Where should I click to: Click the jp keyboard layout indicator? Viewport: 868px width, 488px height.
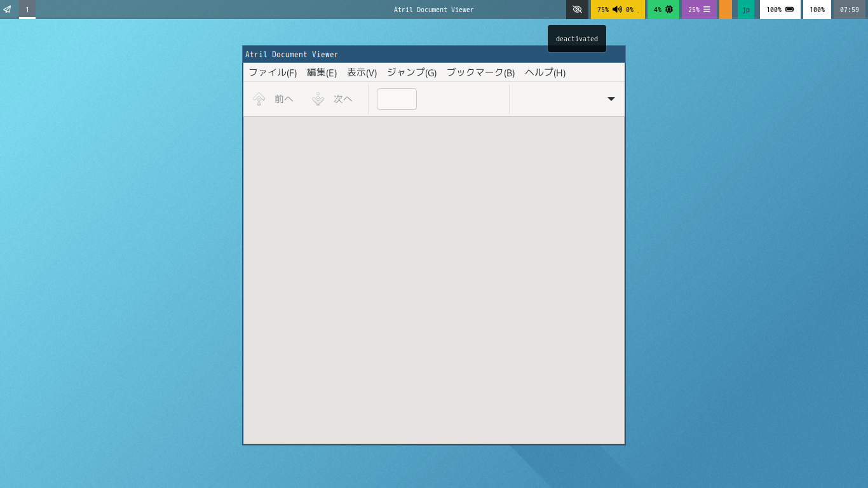tap(746, 10)
